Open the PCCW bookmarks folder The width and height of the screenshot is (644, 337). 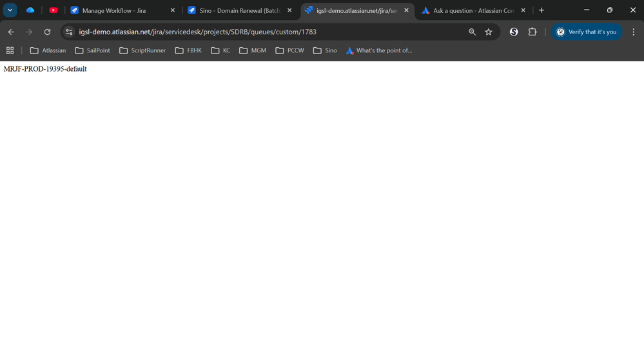(x=289, y=50)
